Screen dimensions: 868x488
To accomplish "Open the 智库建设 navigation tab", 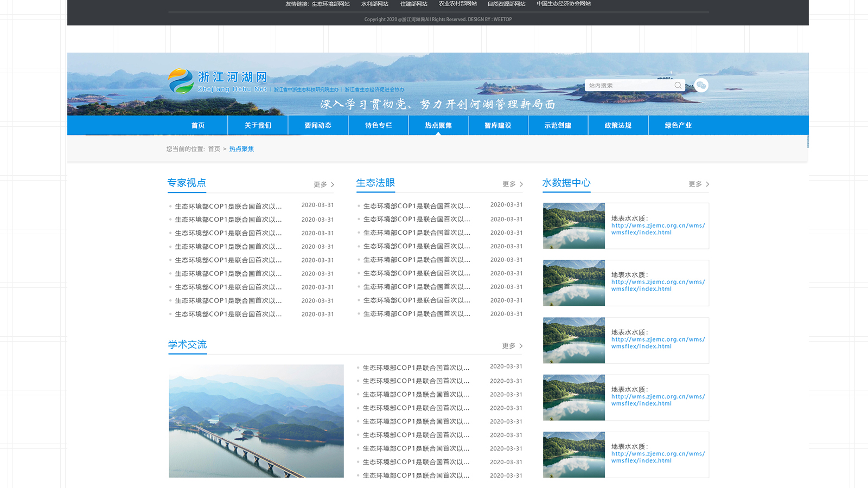I will click(x=498, y=125).
